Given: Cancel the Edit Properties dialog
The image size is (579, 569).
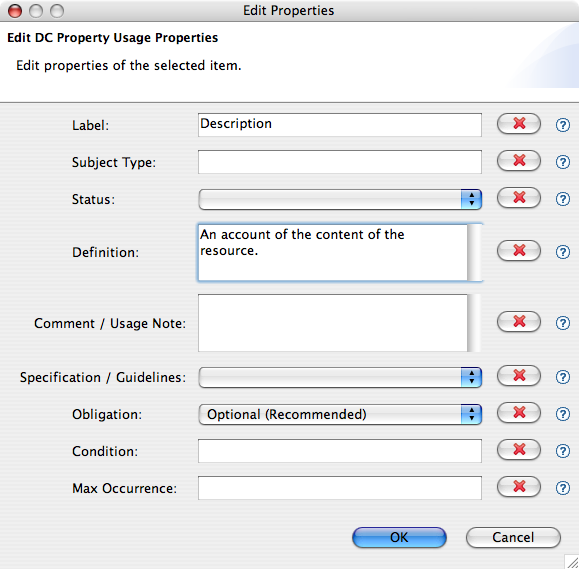Looking at the screenshot, I should coord(513,537).
